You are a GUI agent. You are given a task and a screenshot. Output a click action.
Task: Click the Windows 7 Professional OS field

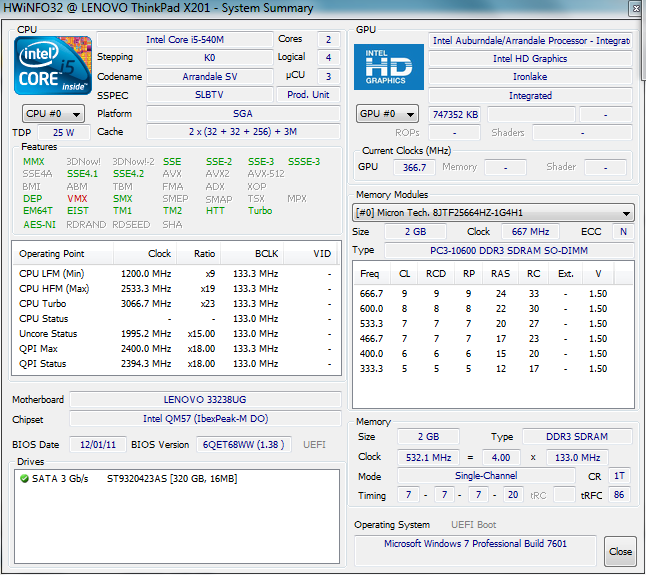tap(474, 545)
